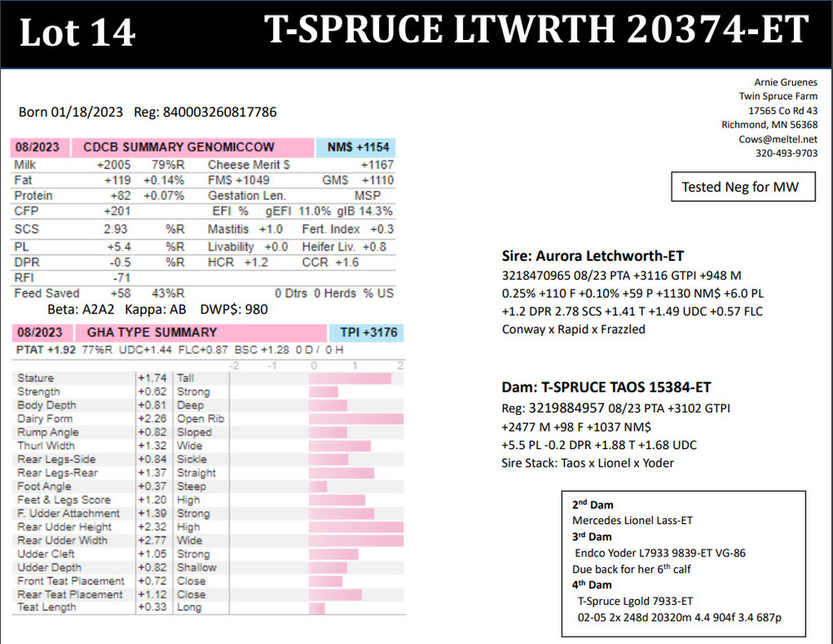833x644 pixels.
Task: Click 'Dam: T-SPRUCE TAOS 15384-ET' heading
Action: 606,387
